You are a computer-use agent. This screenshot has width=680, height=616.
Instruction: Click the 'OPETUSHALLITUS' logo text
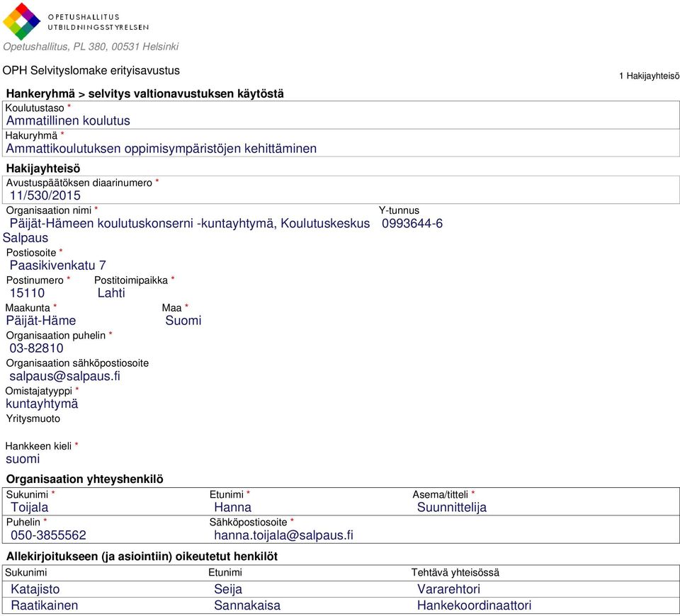coord(84,17)
